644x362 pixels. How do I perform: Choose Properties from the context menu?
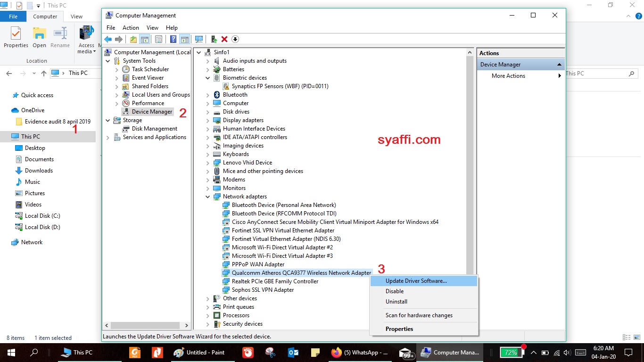click(424, 329)
